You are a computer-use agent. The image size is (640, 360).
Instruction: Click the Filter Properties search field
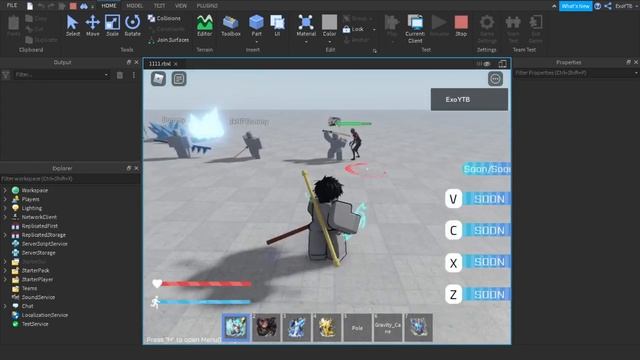pos(576,73)
